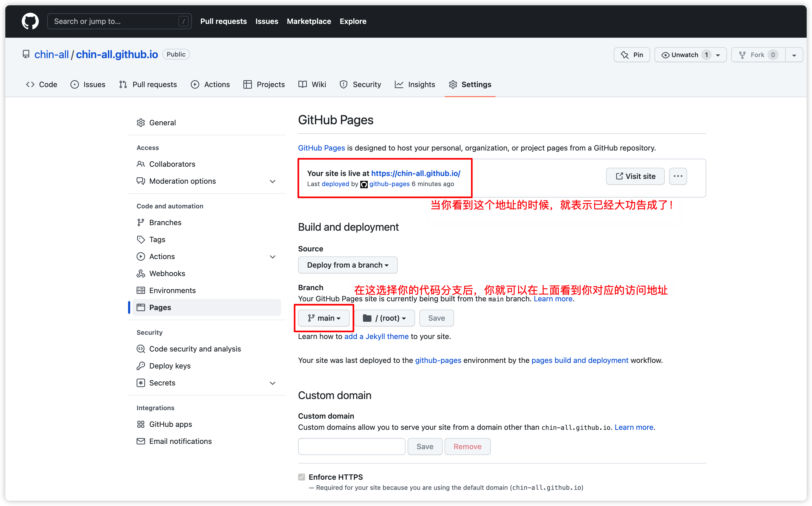Click the pages build and deployment link
Screen dimensions: 812x506
580,361
